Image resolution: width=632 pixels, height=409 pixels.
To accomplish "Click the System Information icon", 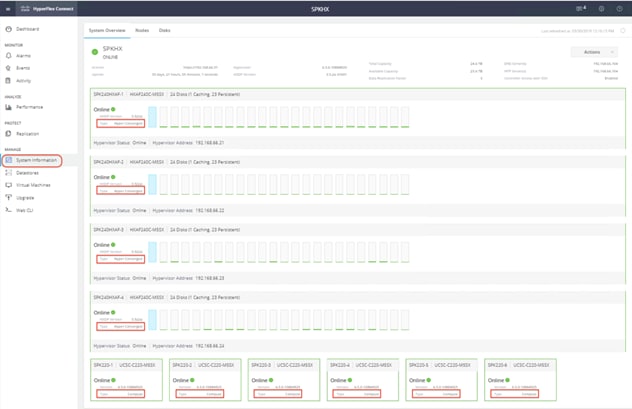I will (x=8, y=160).
